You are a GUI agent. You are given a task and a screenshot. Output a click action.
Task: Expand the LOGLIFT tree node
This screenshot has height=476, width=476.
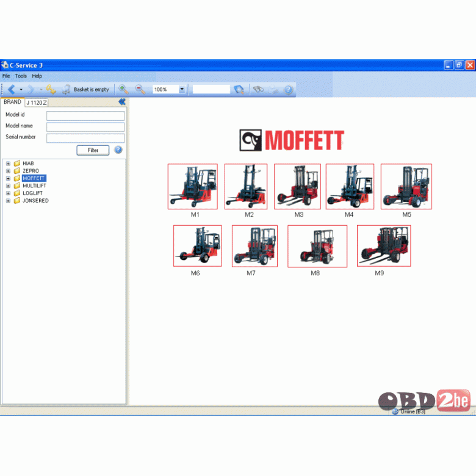click(x=8, y=193)
